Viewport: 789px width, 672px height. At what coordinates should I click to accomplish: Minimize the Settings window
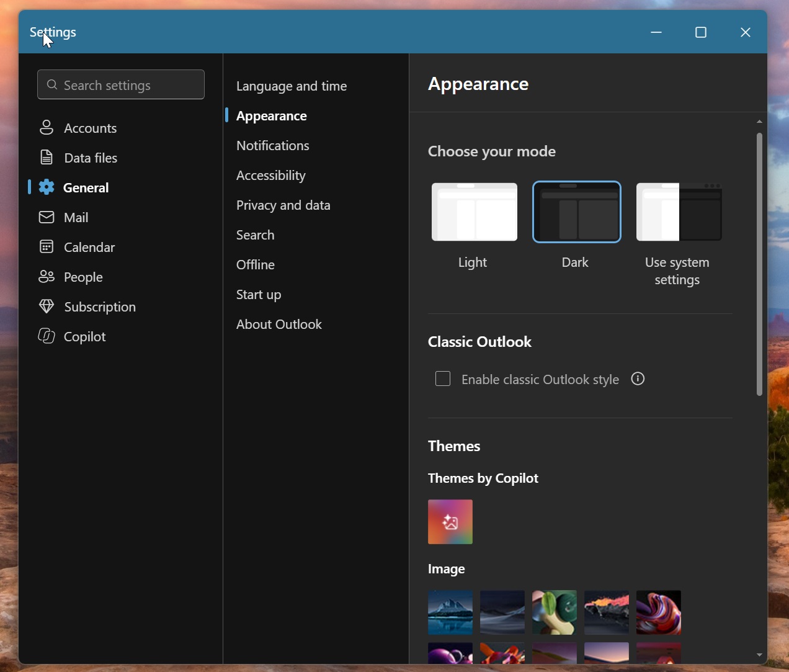pos(656,32)
